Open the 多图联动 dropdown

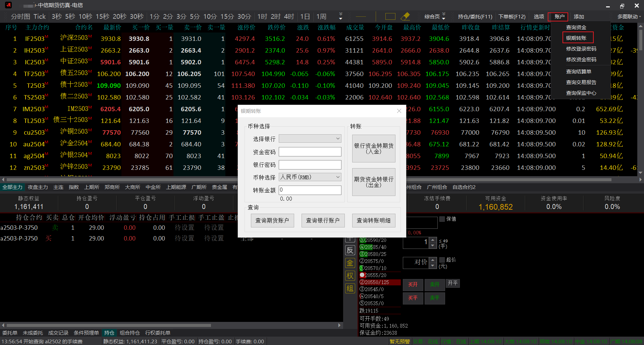tap(629, 16)
